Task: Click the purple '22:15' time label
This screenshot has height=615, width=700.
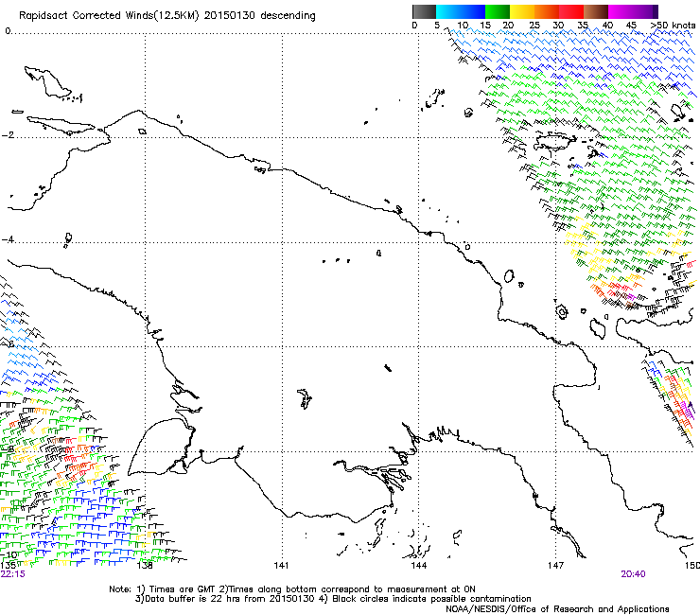Action: 13,574
